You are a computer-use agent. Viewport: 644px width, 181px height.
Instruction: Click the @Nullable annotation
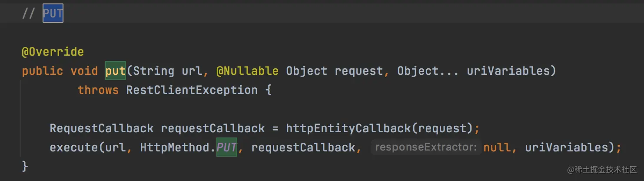point(247,71)
